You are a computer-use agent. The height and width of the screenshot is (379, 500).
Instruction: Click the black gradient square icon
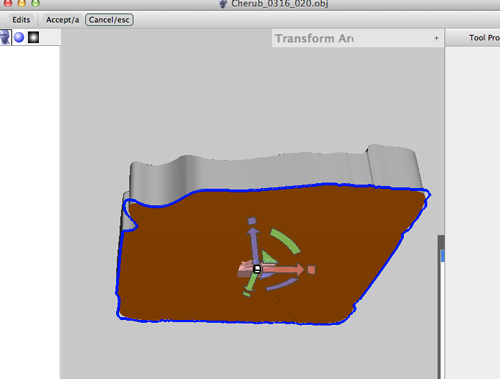tap(33, 37)
